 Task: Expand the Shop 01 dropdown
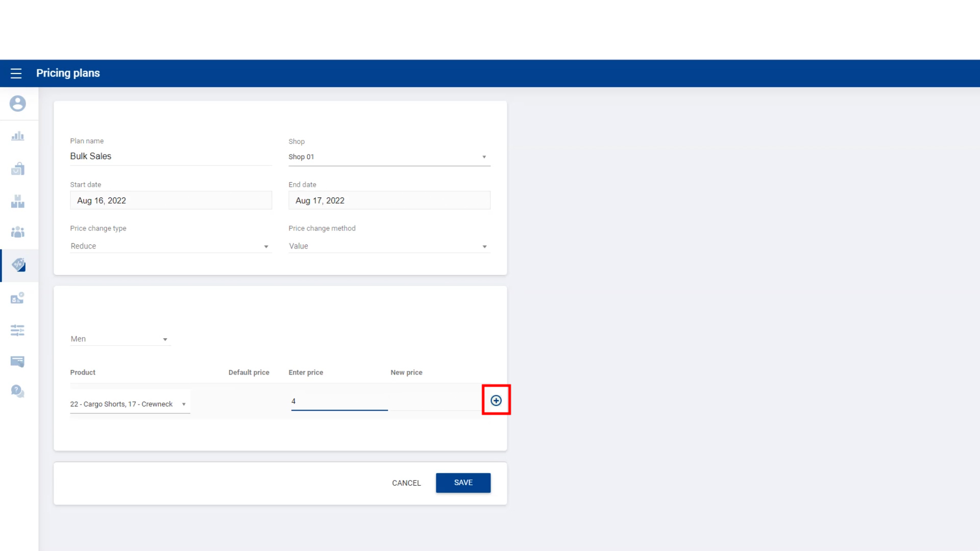point(389,157)
